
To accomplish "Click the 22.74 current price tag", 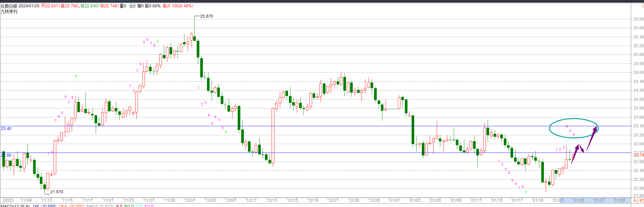I will click(x=638, y=155).
